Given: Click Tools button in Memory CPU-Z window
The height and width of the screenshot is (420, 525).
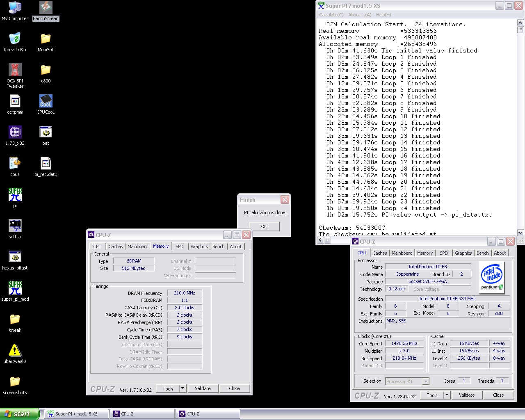Looking at the screenshot, I should coord(168,388).
